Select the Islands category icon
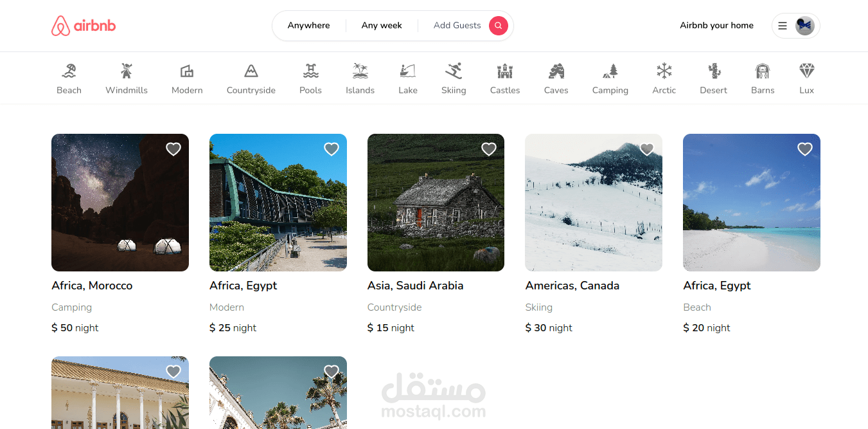 tap(360, 71)
